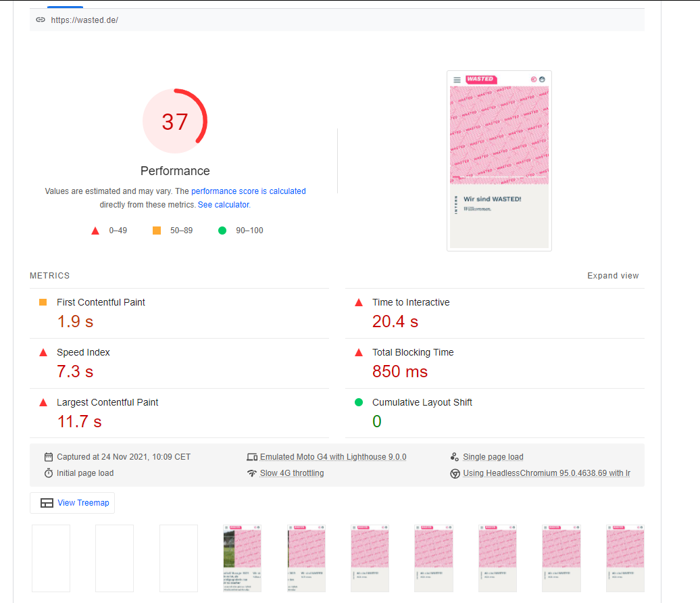Viewport: 700px width, 603px height.
Task: Click the wifi icon beside Slow 4G throttling
Action: [252, 473]
